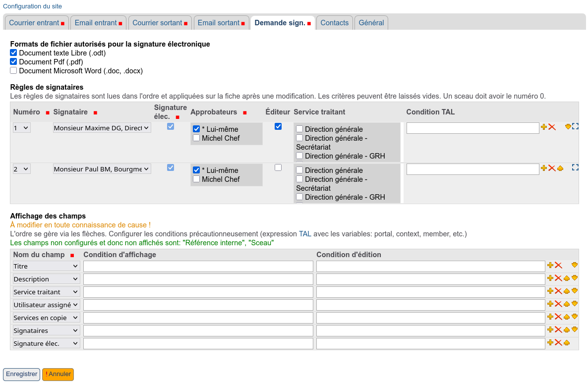Move signatory rule 1 down
Viewport: 588px width, 383px height.
568,127
